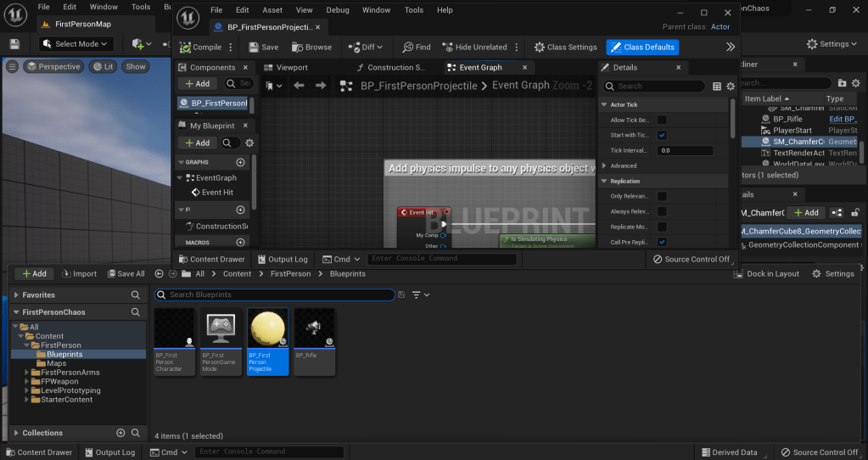Open the Diff dropdown

[x=367, y=48]
